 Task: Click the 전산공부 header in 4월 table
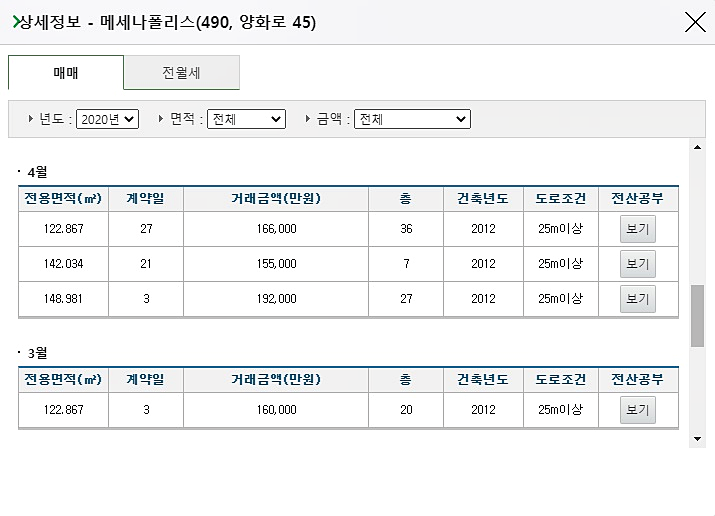tap(638, 199)
